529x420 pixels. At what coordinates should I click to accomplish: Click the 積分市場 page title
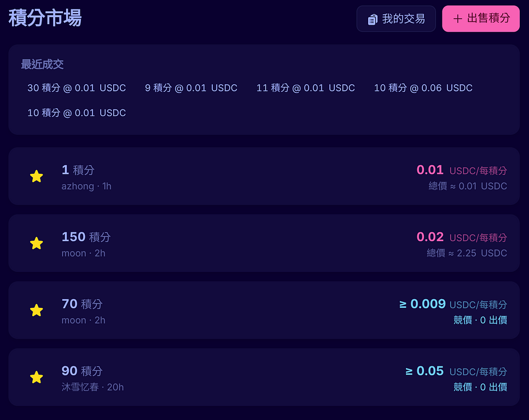pos(45,18)
